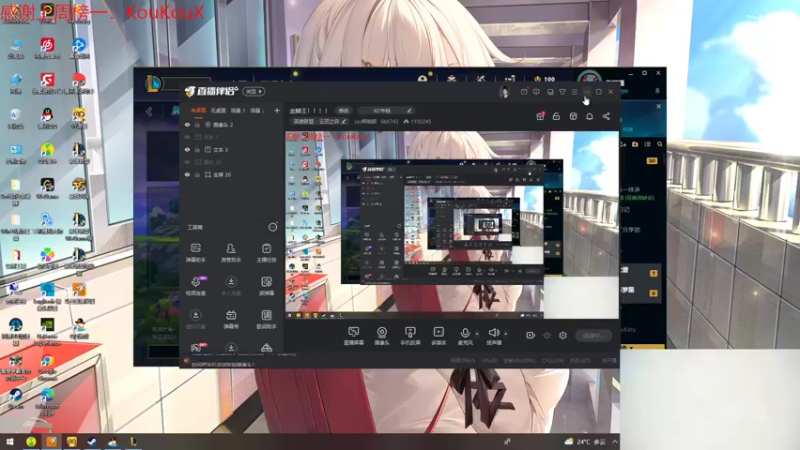Open Microsoft Edge desktop shortcut
The height and width of the screenshot is (450, 800).
(47, 402)
